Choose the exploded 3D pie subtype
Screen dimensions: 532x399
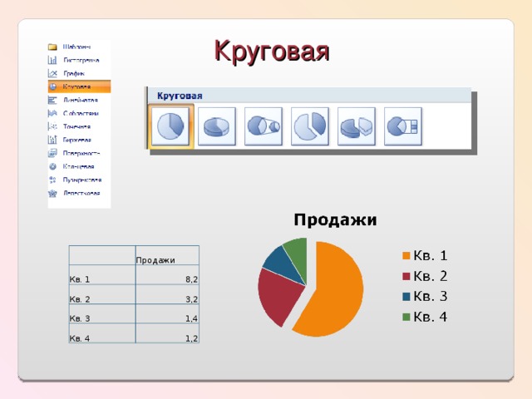point(357,126)
